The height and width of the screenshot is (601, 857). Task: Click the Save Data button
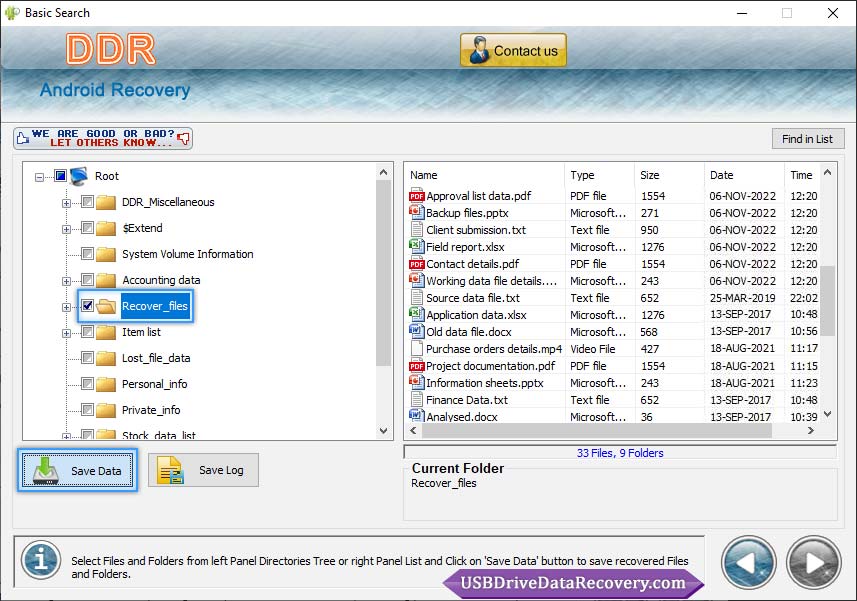[77, 470]
